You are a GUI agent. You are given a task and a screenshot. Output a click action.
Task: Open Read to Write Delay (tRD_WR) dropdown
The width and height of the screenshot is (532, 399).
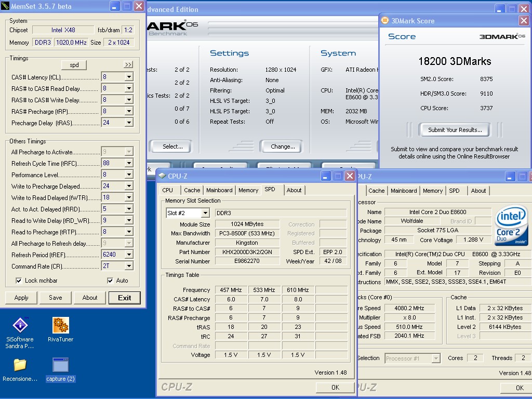(129, 220)
